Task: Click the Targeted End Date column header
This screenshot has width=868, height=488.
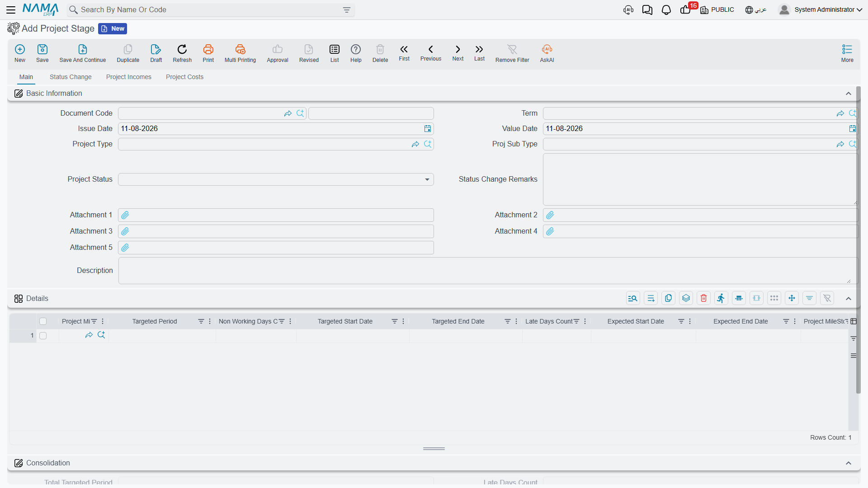Action: pyautogui.click(x=458, y=321)
